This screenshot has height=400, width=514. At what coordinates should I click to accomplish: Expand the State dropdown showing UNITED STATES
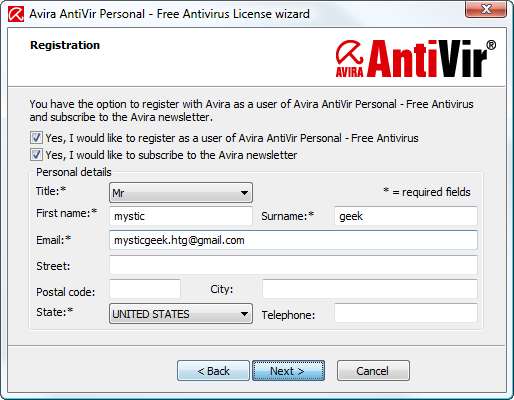(x=181, y=314)
